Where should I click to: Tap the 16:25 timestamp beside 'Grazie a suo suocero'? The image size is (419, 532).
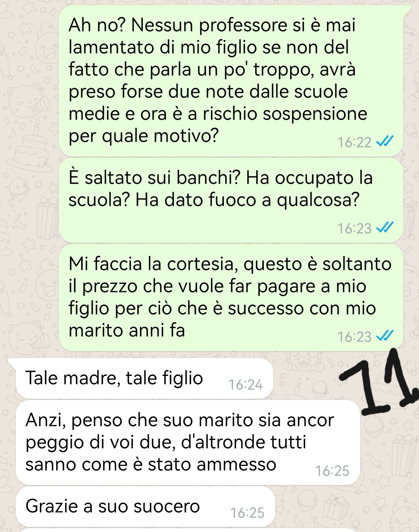[247, 513]
